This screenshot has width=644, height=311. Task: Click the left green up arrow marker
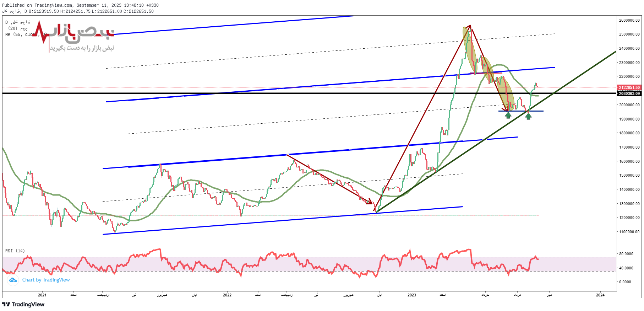pos(508,115)
